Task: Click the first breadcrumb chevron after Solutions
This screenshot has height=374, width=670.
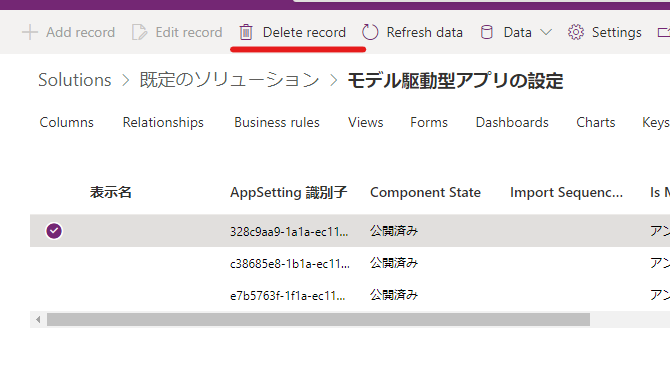Action: [126, 80]
